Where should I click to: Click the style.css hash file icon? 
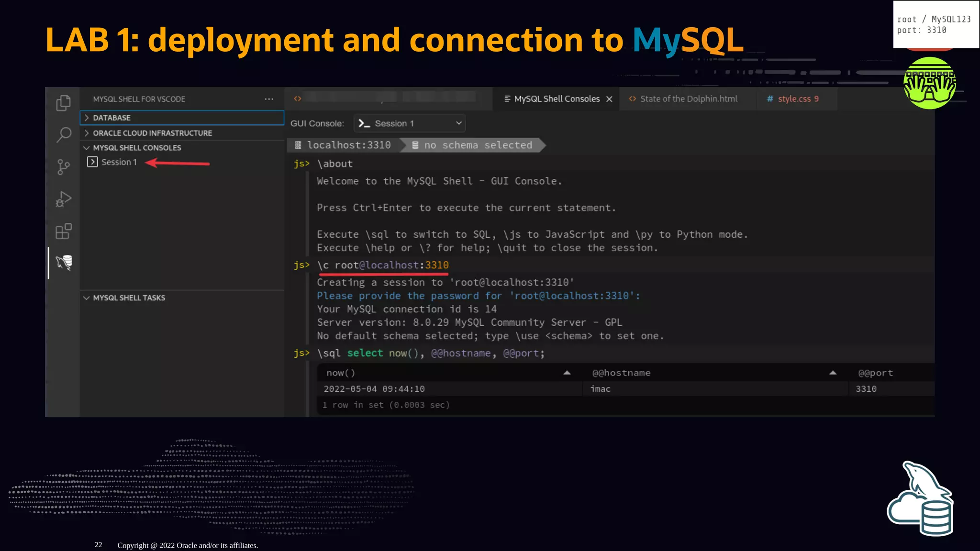click(x=770, y=99)
